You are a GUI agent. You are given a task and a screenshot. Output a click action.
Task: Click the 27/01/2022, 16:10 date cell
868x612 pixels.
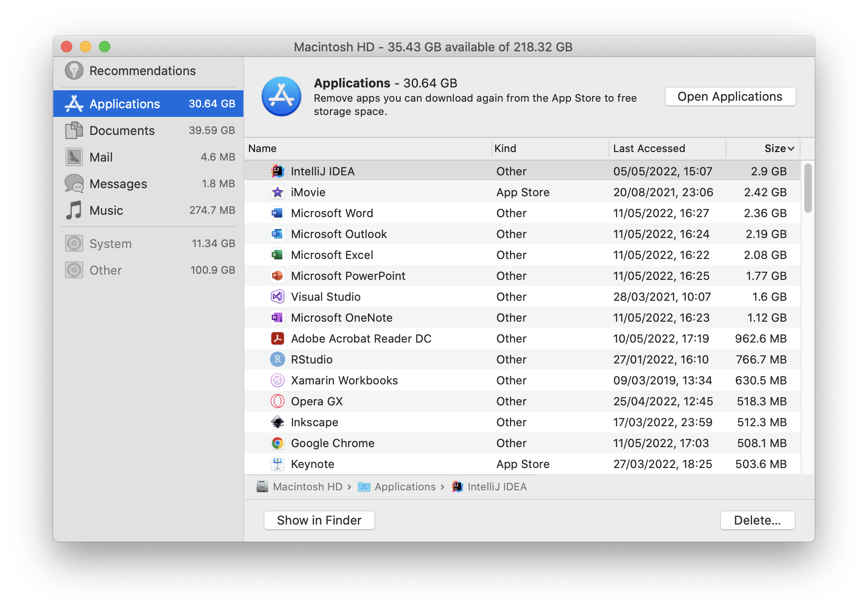661,359
